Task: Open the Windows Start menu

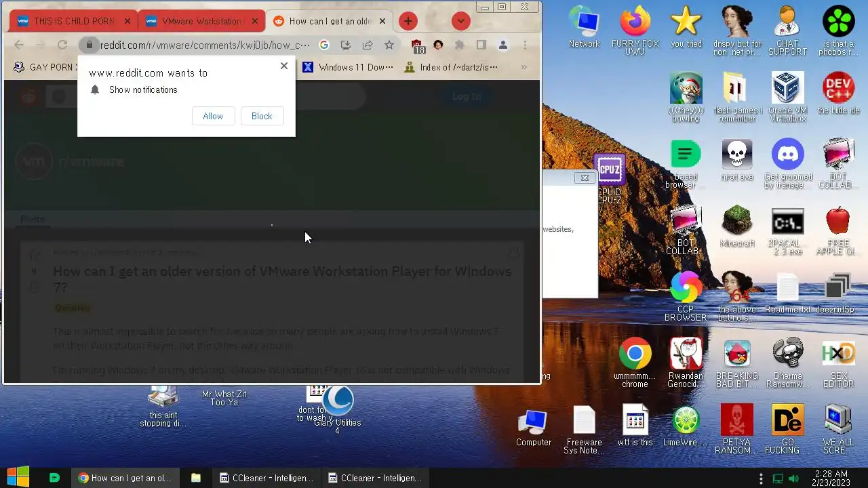Action: [18, 477]
